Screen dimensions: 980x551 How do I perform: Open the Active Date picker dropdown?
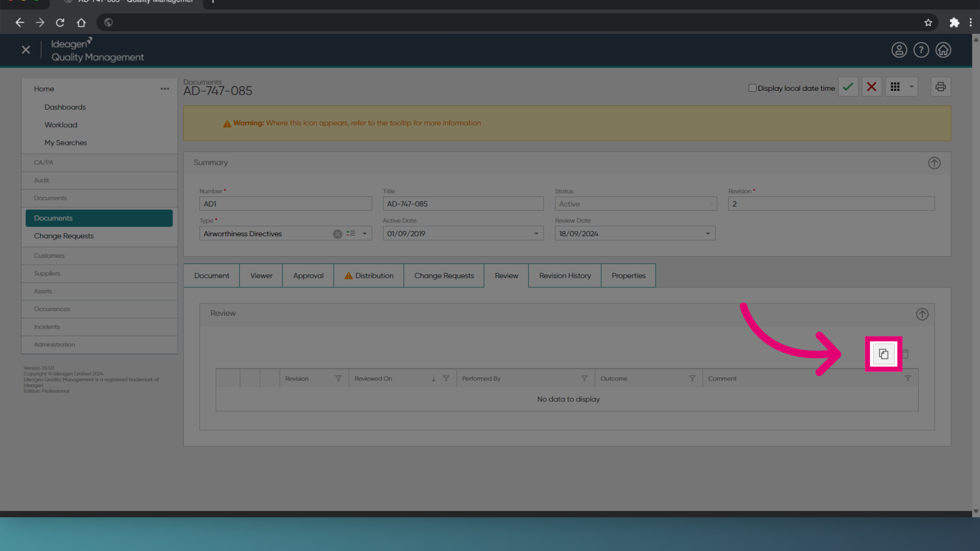point(536,234)
